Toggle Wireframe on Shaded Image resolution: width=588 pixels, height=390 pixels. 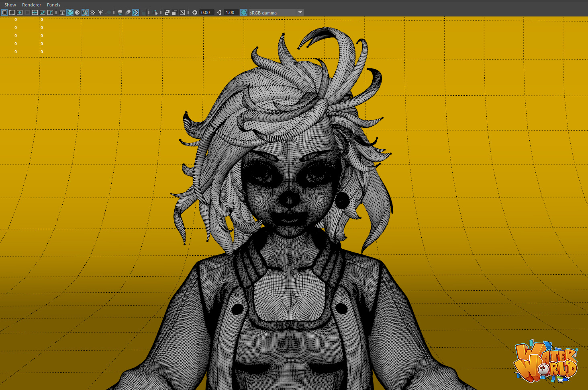click(85, 12)
